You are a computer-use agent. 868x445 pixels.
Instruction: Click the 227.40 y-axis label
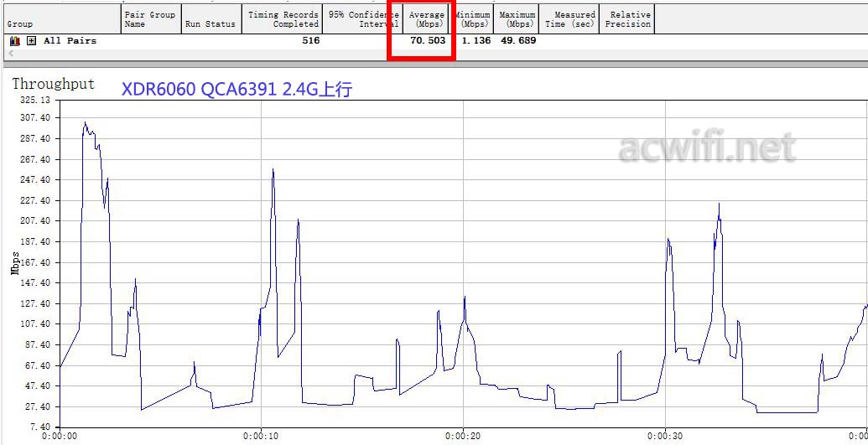coord(34,200)
